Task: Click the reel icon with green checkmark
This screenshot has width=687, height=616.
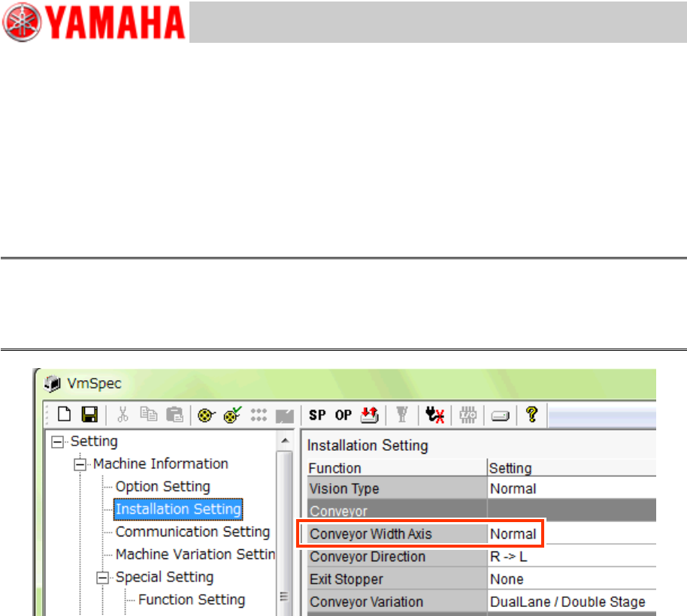Action: point(233,414)
